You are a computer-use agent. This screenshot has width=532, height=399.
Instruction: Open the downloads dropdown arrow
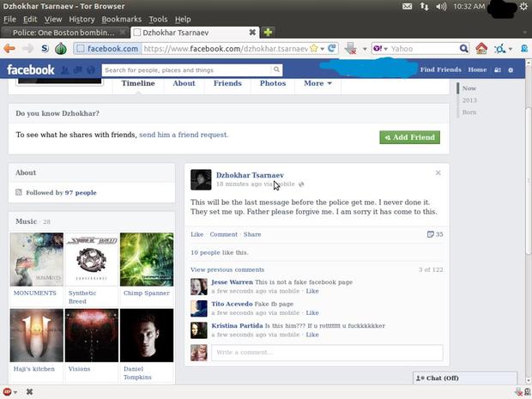pyautogui.click(x=365, y=49)
